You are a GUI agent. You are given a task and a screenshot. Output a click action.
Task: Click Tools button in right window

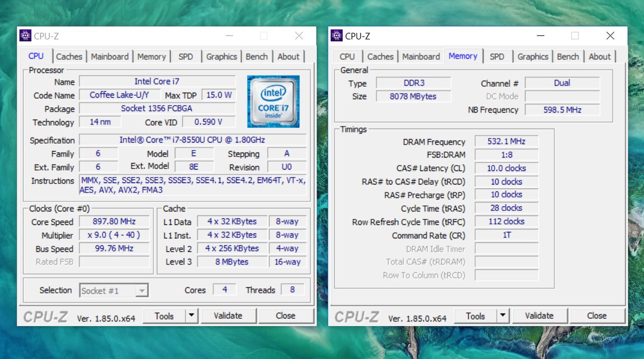475,316
